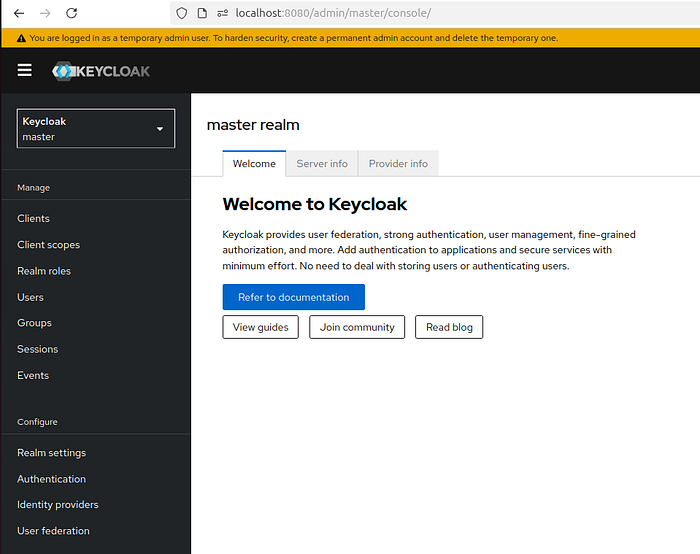This screenshot has width=700, height=554.
Task: Click the temporary admin warning banner text
Action: click(294, 38)
